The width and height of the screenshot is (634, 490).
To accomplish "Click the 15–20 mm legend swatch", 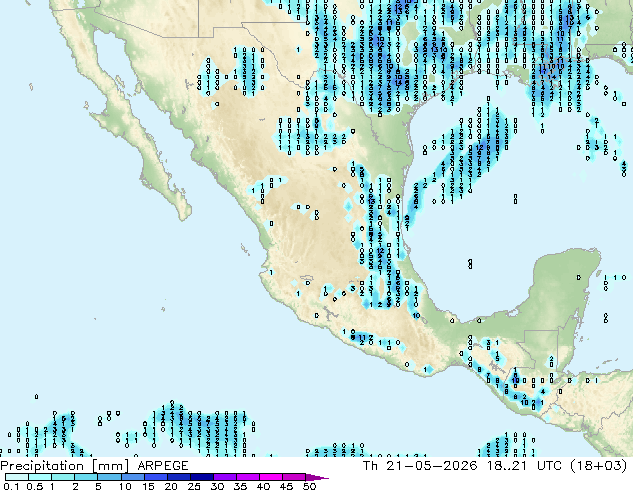I will pos(155,477).
